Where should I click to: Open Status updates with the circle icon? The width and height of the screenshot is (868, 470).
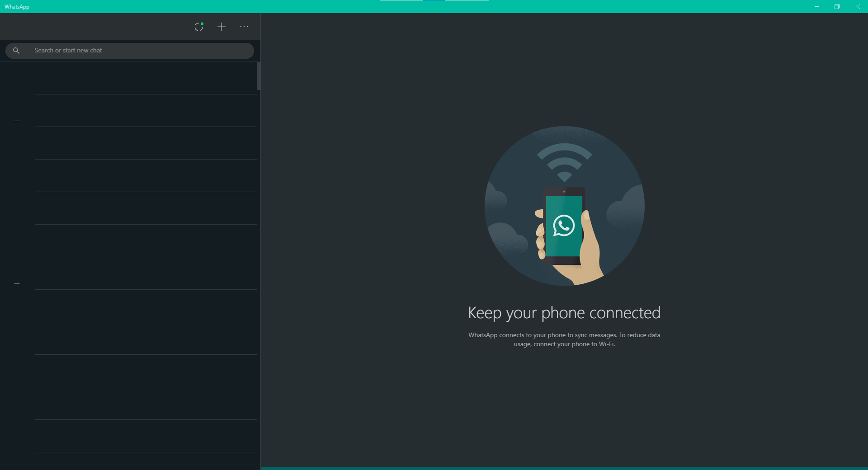point(198,27)
